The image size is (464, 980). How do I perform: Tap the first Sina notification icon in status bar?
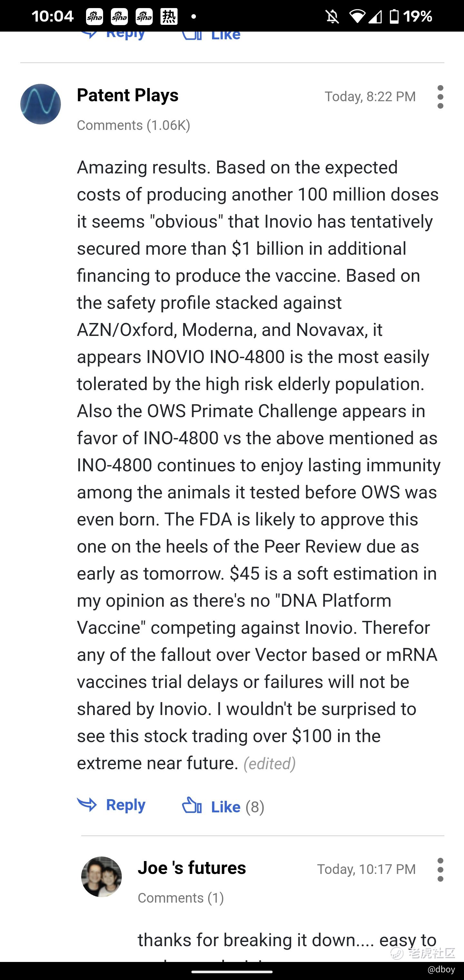(x=94, y=16)
